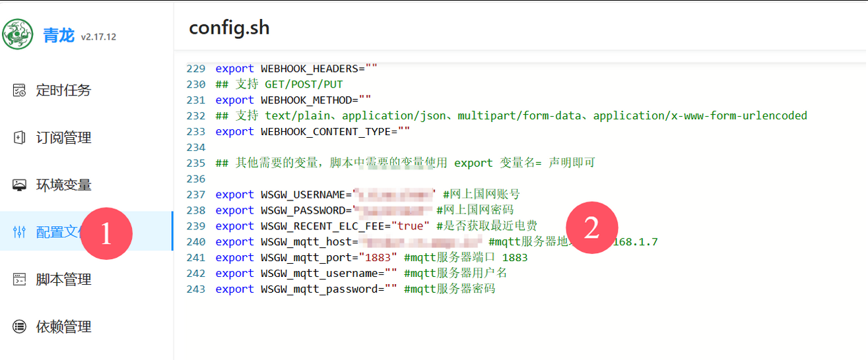Click line 242 export WSGW_mqtt_username

[x=306, y=274]
